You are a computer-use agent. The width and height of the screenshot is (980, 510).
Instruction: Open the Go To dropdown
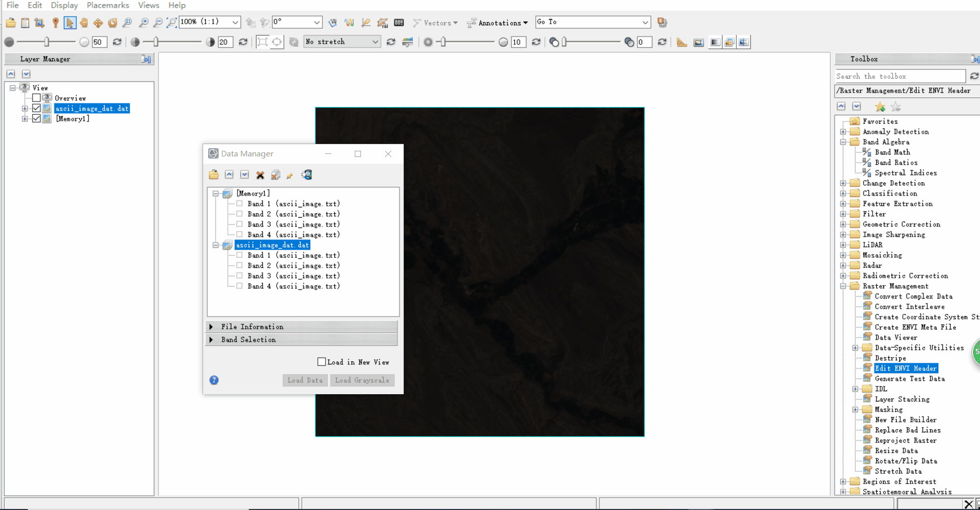(x=645, y=22)
